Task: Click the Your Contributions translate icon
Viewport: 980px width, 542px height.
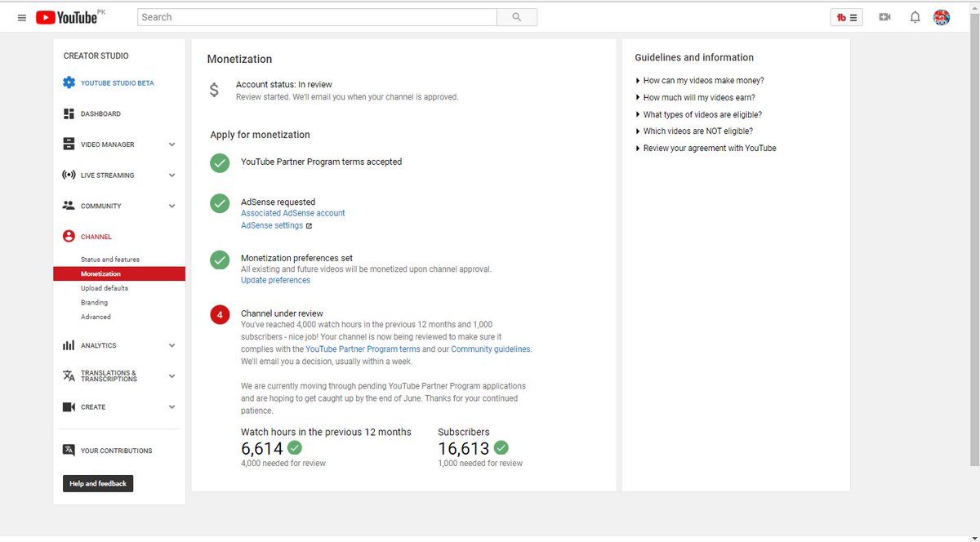Action: pos(69,450)
